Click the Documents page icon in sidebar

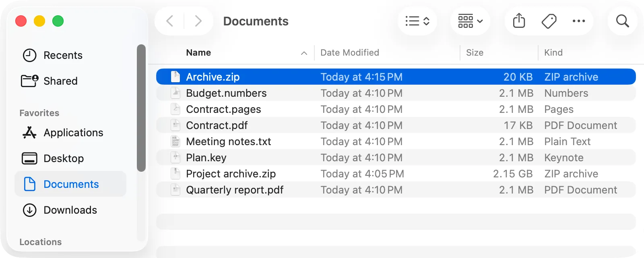tap(29, 184)
